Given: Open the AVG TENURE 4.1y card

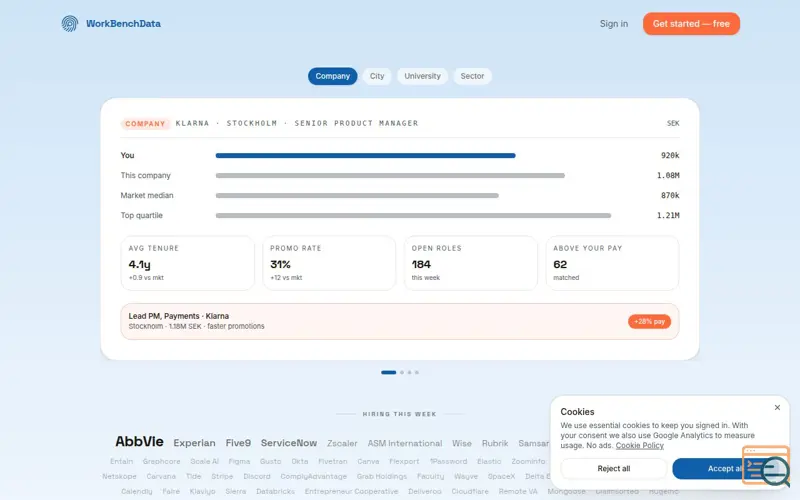Looking at the screenshot, I should click(187, 263).
